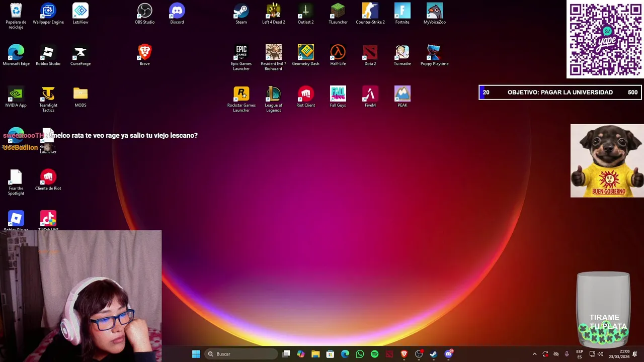Open MyVoiceZoo desktop shortcut

pyautogui.click(x=435, y=14)
